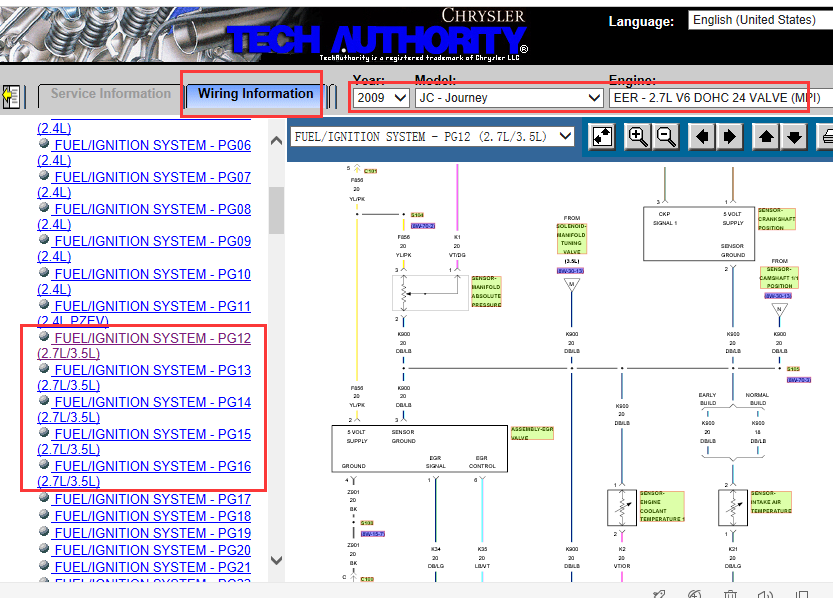Open the Year 2009 dropdown
Screen dimensions: 833x598
click(x=381, y=98)
